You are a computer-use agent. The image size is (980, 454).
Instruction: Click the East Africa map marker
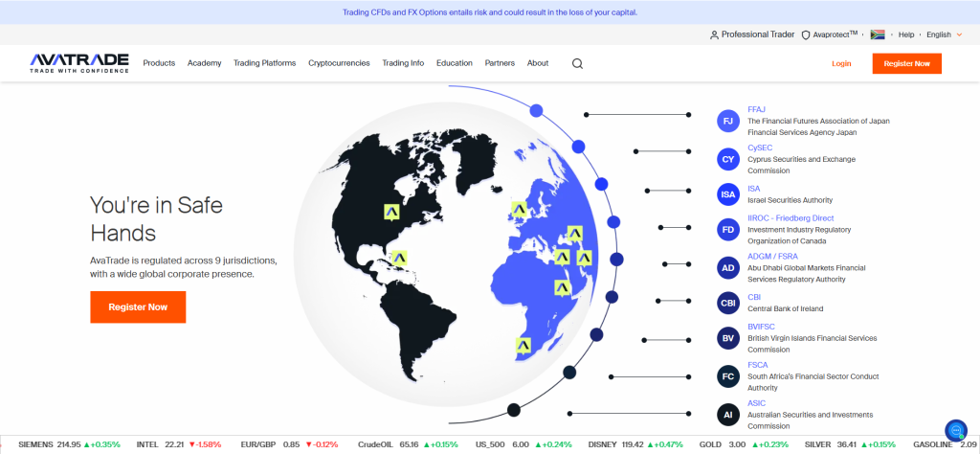tap(563, 288)
